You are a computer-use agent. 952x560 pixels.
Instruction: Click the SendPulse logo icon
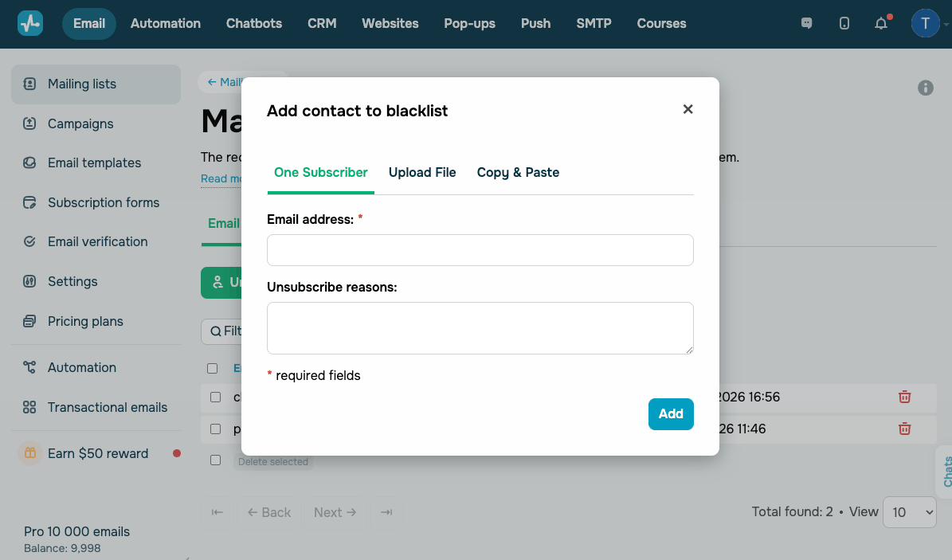30,23
